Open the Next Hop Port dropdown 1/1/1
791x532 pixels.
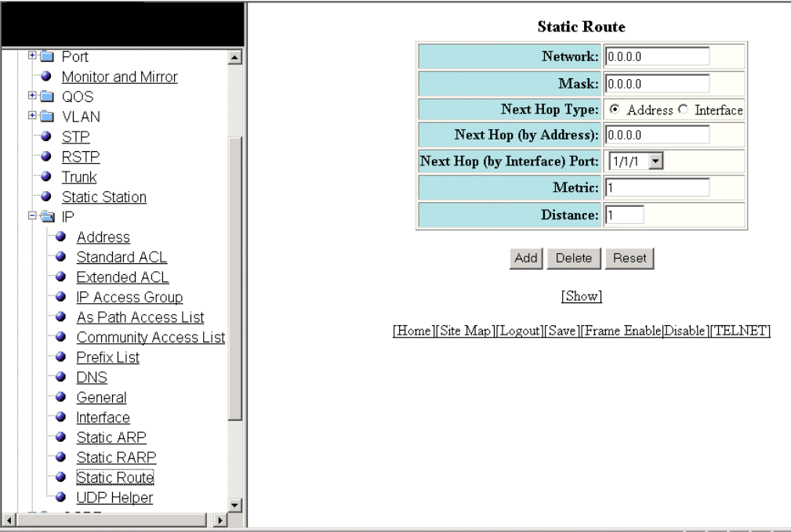click(636, 161)
